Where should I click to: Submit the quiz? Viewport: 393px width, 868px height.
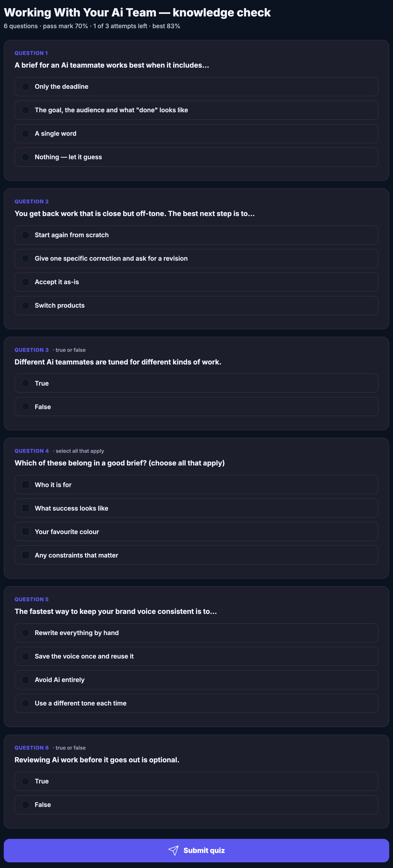click(x=196, y=850)
